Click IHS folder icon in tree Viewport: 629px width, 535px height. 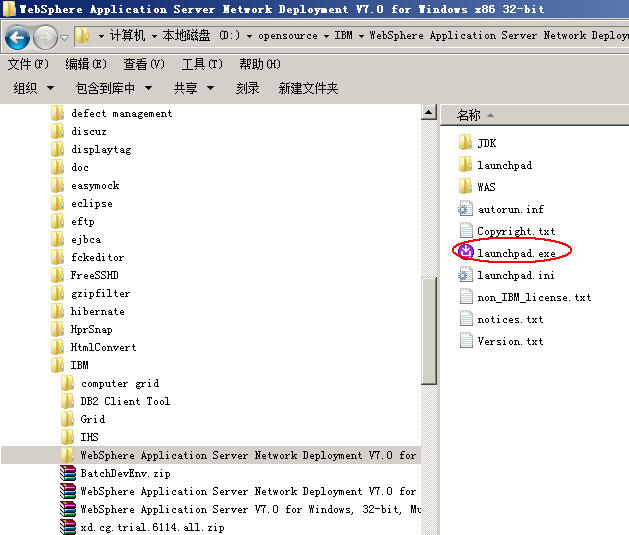click(x=67, y=437)
